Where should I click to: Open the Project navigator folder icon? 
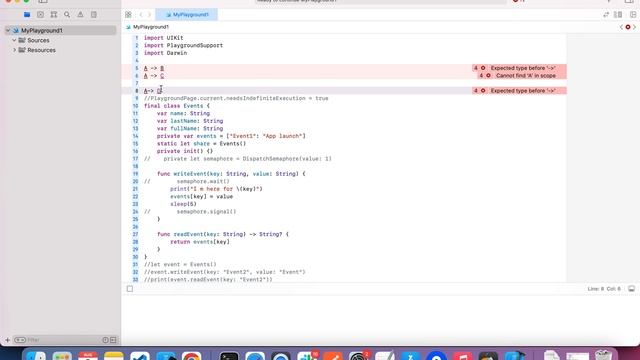pyautogui.click(x=27, y=15)
